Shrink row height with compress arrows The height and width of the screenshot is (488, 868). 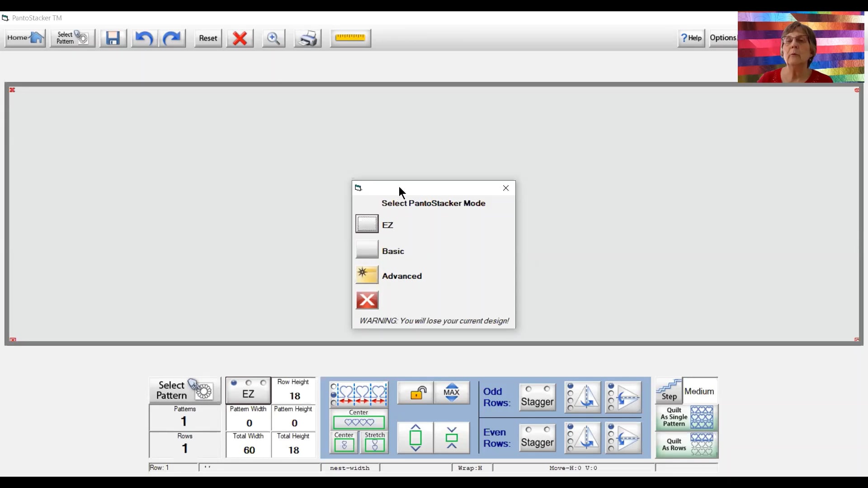tap(451, 437)
